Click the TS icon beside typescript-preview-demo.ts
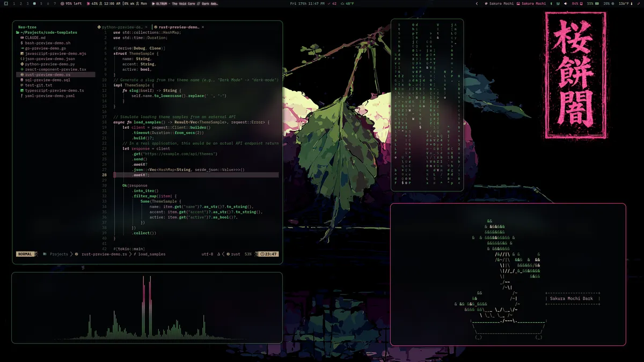This screenshot has width=644, height=362. pos(21,91)
